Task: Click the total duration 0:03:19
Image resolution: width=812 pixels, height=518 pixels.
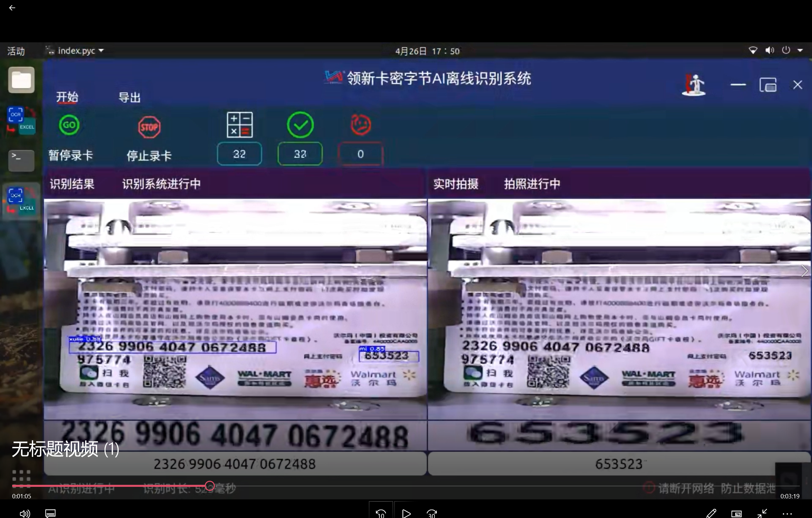Action: click(x=790, y=496)
